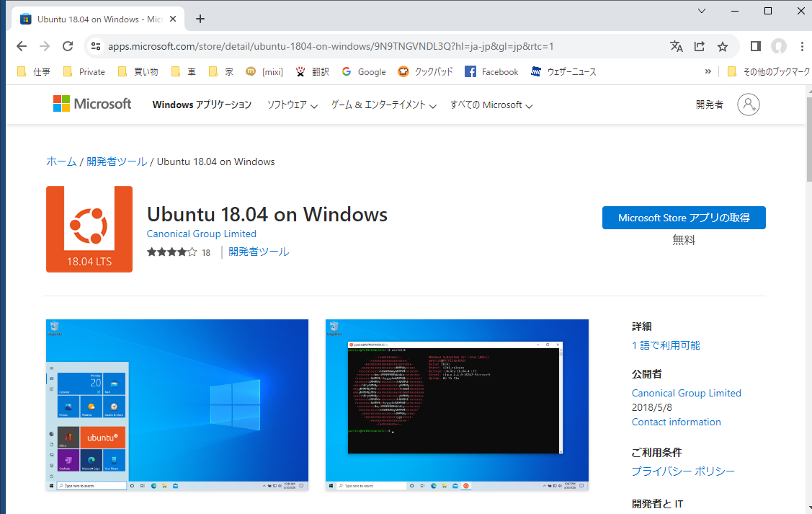The image size is (812, 514).
Task: Click the star rating icons
Action: 172,252
